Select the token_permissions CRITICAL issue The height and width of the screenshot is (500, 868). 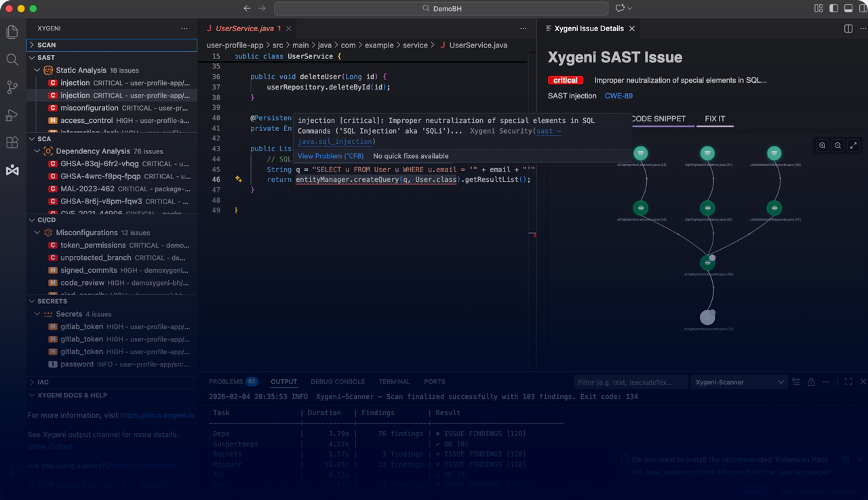point(112,246)
